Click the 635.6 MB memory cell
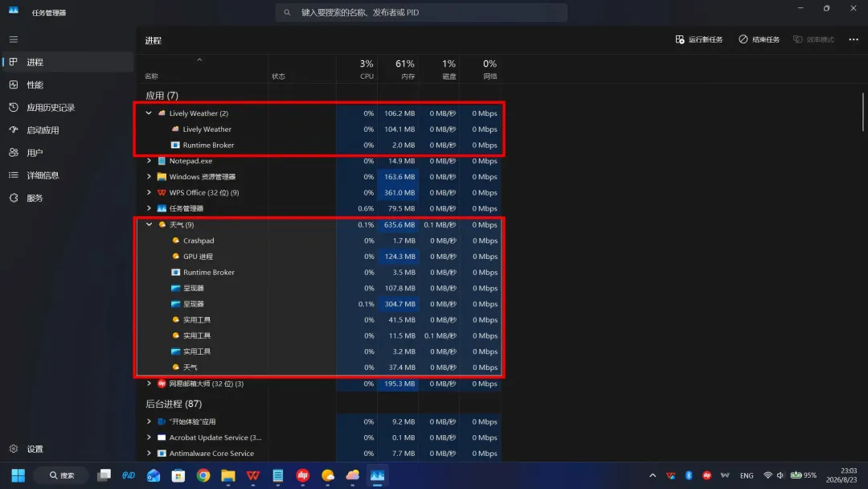 point(398,225)
